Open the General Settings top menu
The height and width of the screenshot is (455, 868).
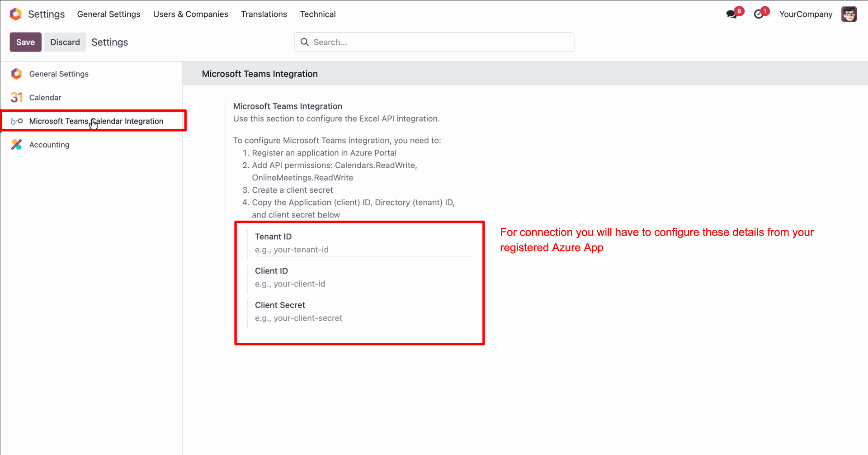(x=108, y=14)
